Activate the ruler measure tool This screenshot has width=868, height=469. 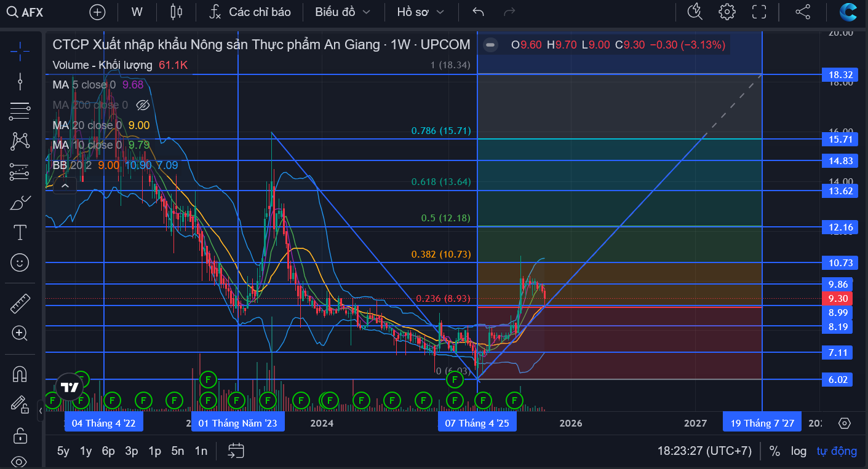pos(20,303)
